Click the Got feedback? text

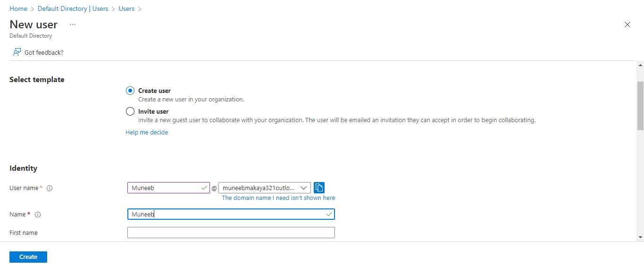(44, 53)
